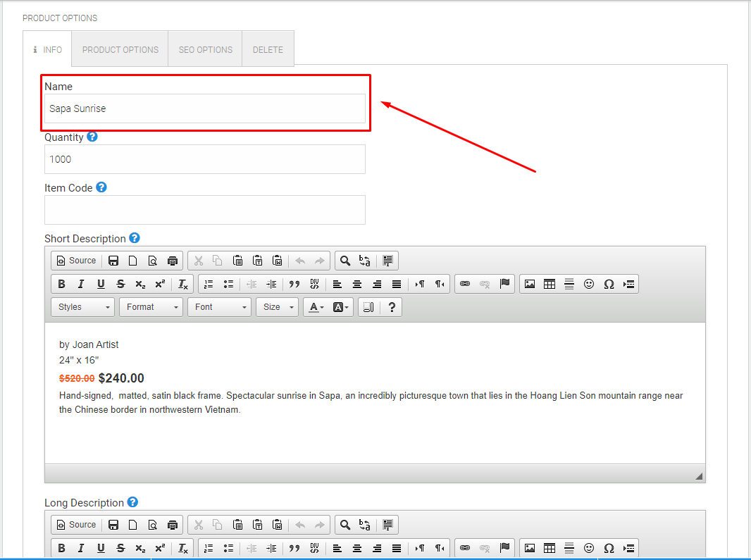Insert bulleted list in Short Description editor

228,284
